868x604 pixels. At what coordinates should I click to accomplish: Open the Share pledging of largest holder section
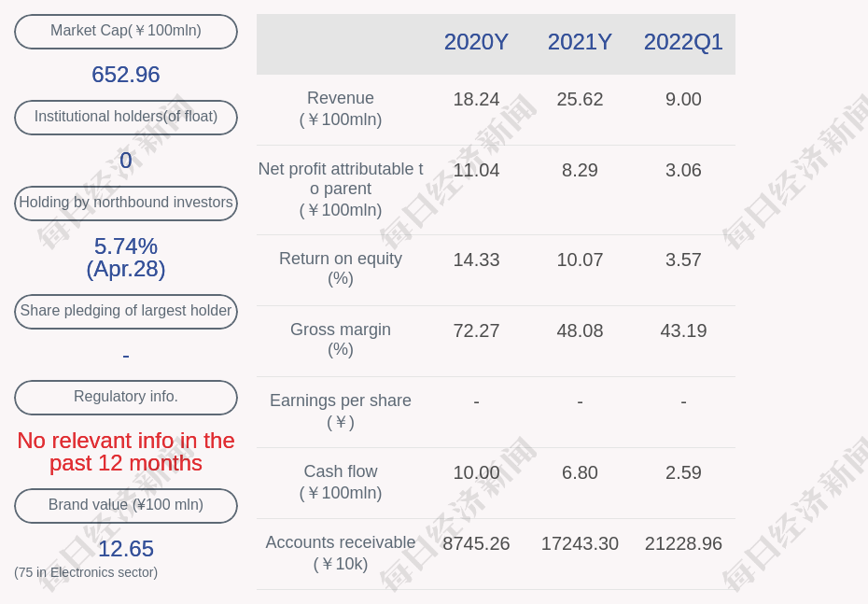coord(125,311)
